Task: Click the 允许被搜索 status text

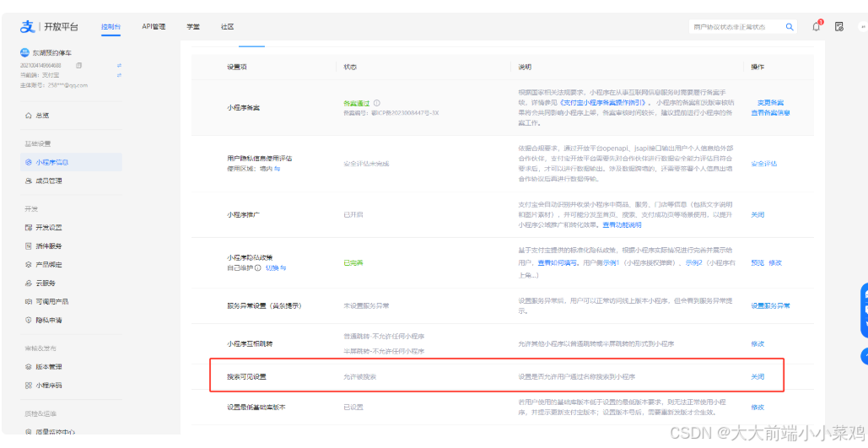Action: click(x=360, y=376)
